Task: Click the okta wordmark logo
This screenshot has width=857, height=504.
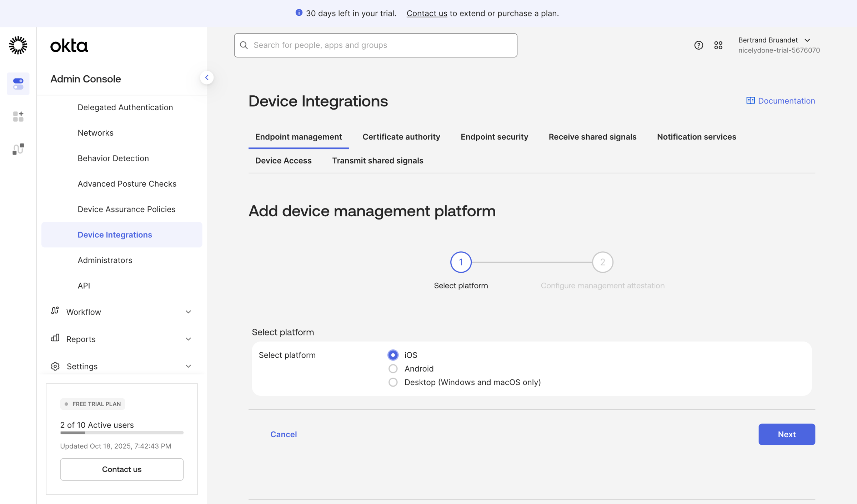Action: coord(69,46)
